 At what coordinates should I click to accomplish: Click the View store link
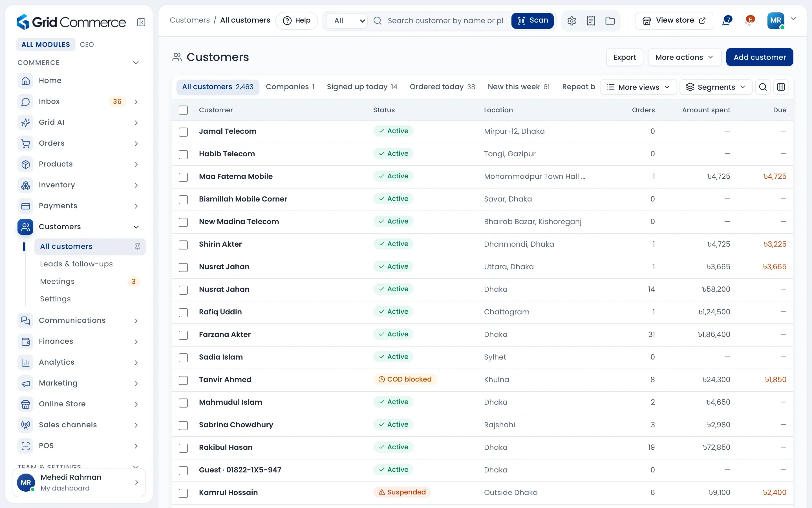tap(674, 21)
